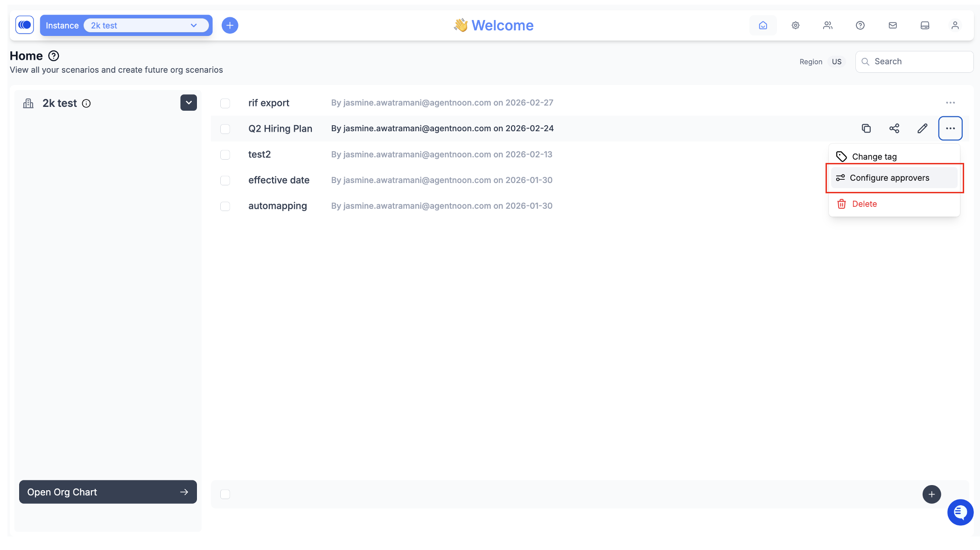Click the help question mark next to Home
The image size is (980, 550).
(54, 56)
